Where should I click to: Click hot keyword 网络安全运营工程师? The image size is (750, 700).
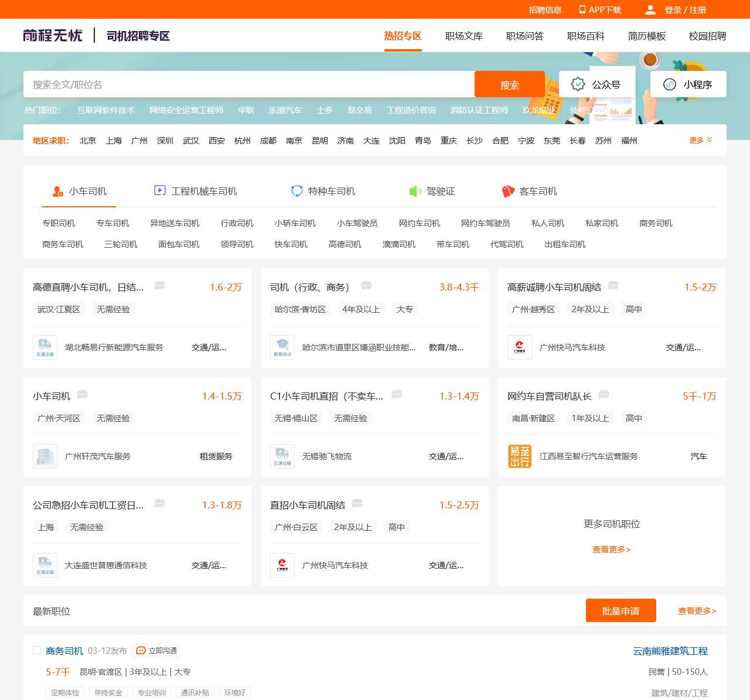pyautogui.click(x=186, y=110)
